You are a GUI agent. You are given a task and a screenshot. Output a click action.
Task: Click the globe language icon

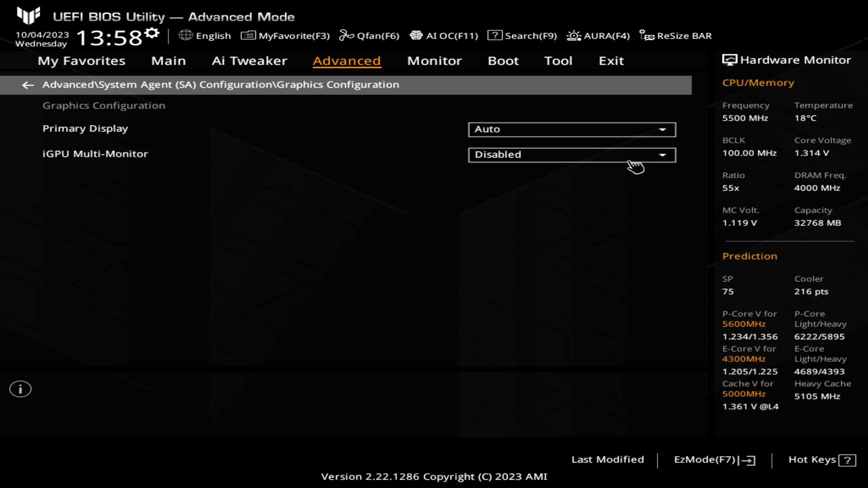tap(186, 35)
